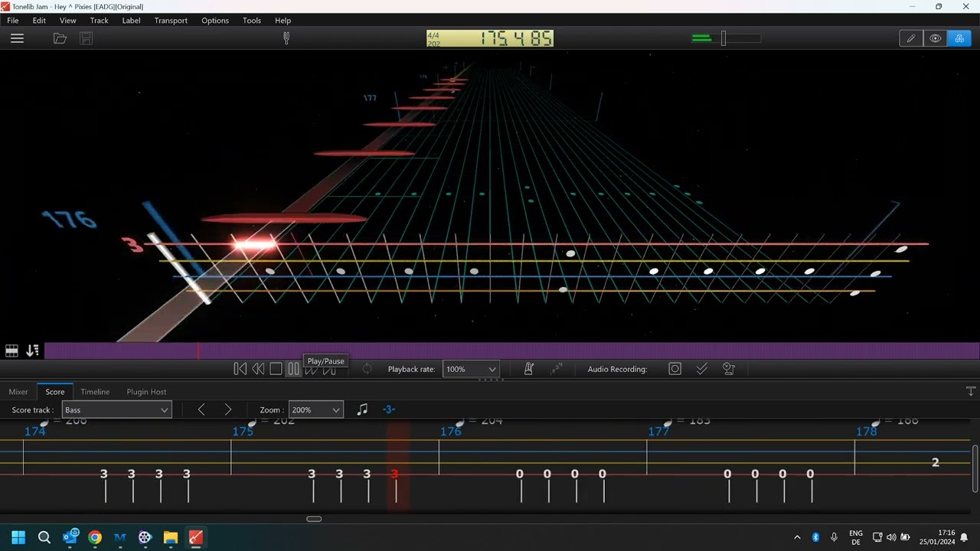Click the highlighted red note 3 in the score

click(394, 474)
